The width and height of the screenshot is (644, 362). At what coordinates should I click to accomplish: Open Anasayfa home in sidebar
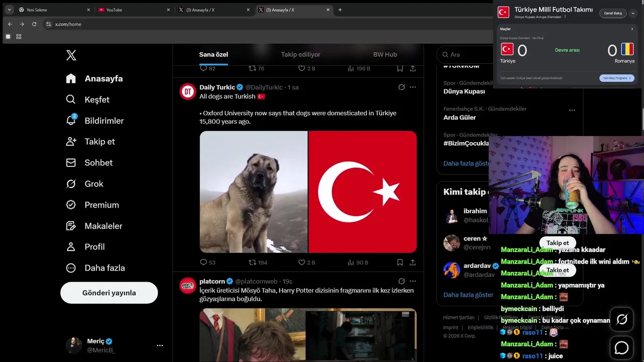(95, 78)
